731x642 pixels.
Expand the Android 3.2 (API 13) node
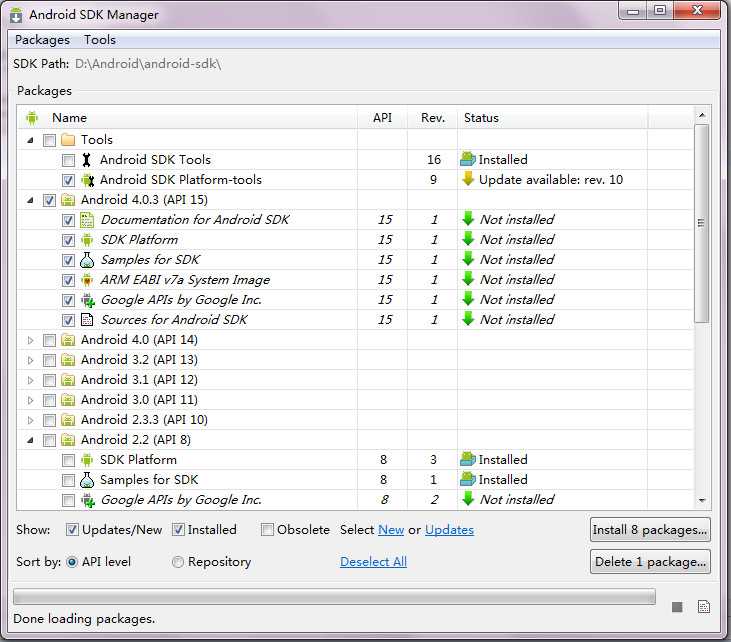[30, 360]
